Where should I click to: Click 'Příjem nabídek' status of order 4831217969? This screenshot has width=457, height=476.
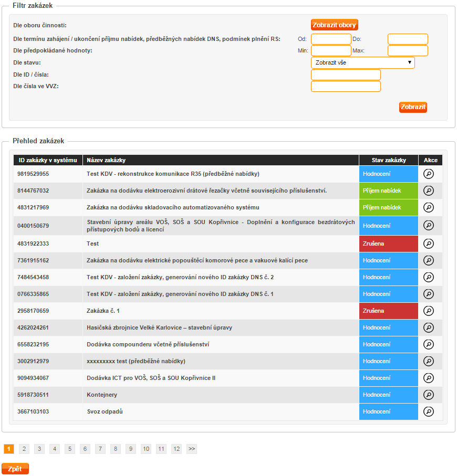(389, 207)
